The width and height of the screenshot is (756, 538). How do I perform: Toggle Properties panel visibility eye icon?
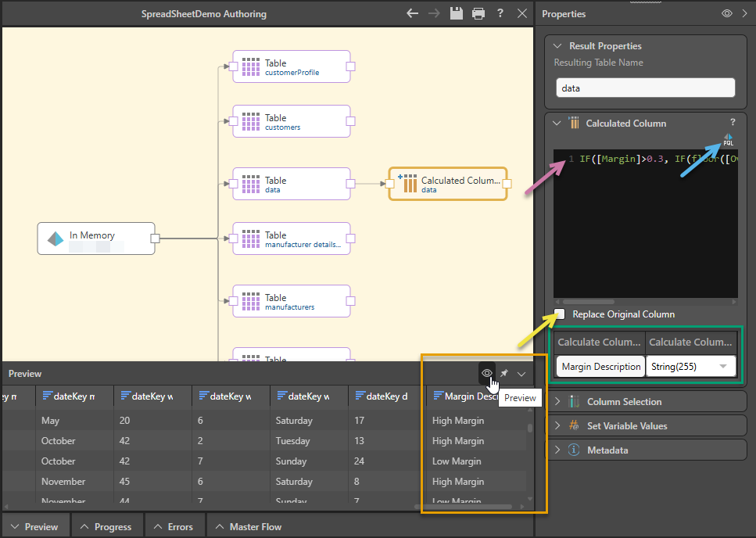point(726,13)
